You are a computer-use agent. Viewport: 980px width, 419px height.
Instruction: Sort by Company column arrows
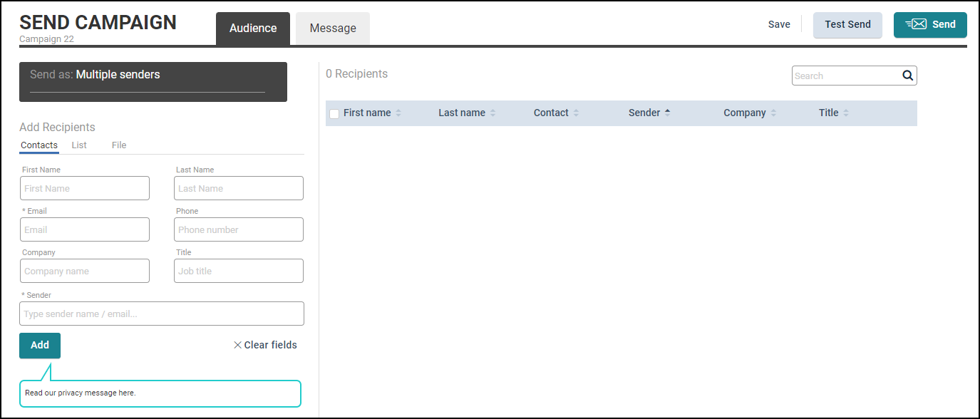773,113
